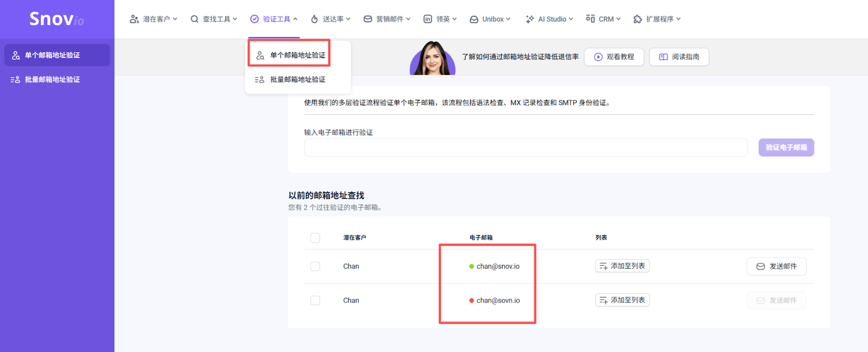Check the box for chan@snov.io row
This screenshot has width=868, height=352.
click(x=315, y=266)
